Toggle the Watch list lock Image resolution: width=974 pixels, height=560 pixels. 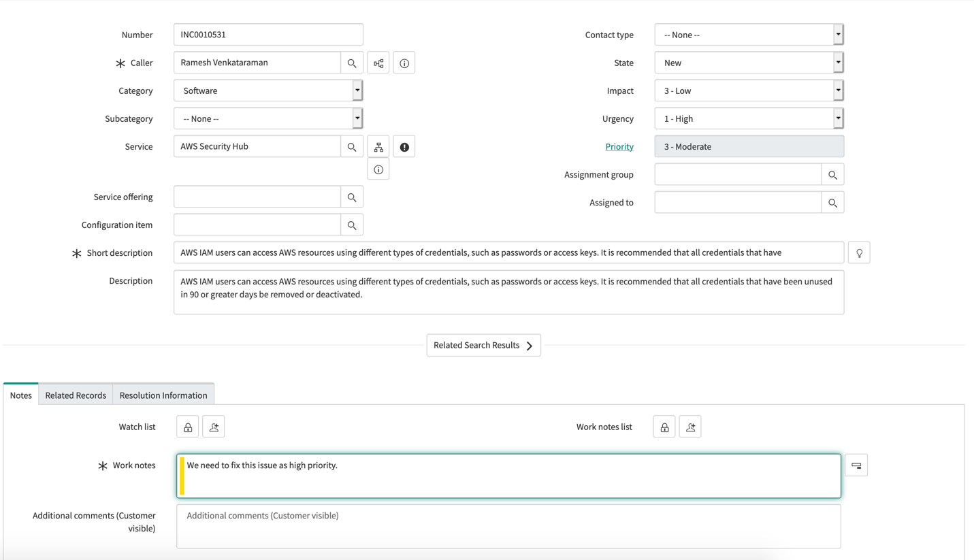click(187, 426)
